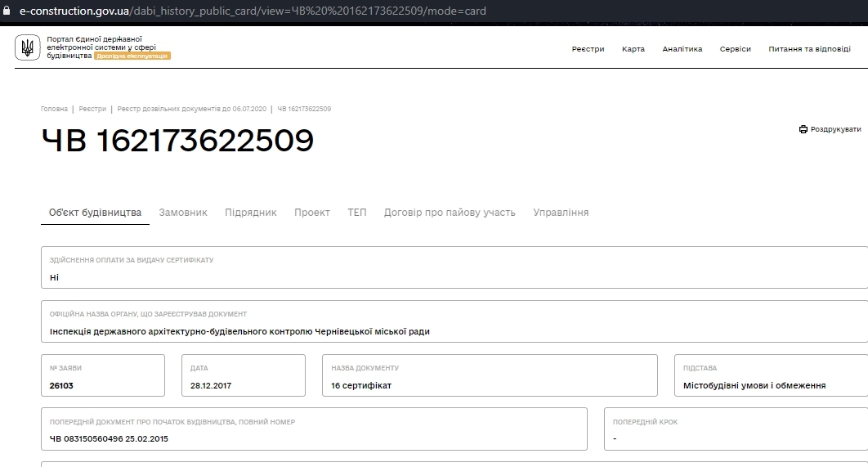Open the Сервіси menu item
Viewport: 868px width, 467px height.
click(x=735, y=49)
